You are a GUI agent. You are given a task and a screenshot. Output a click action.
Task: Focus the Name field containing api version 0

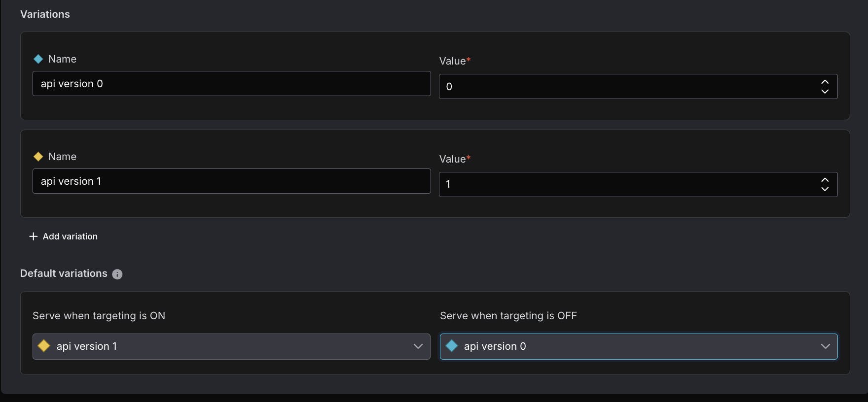click(231, 84)
